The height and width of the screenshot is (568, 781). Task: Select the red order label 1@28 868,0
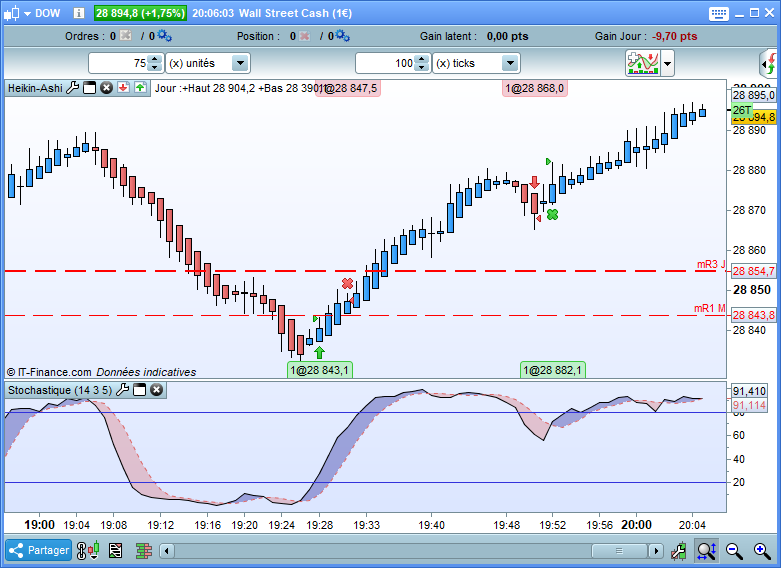534,89
